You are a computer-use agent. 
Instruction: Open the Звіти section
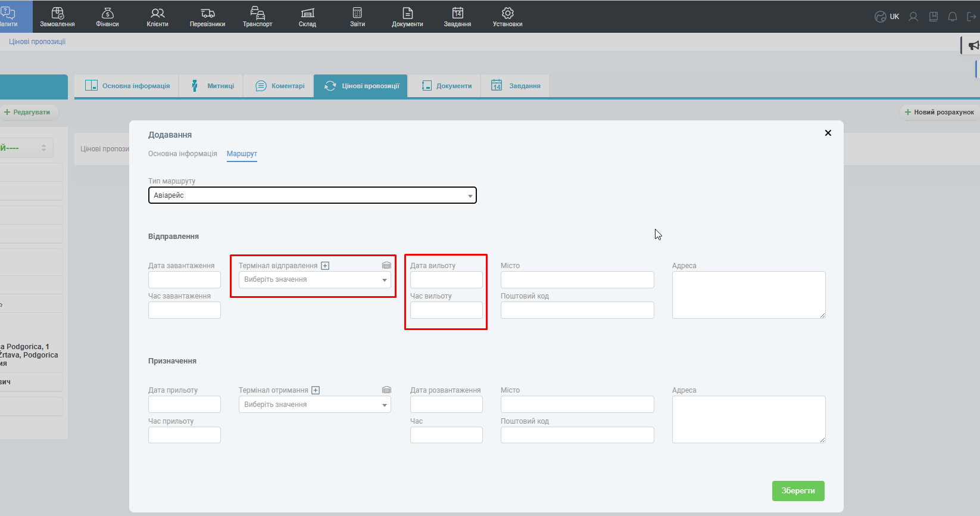[357, 17]
